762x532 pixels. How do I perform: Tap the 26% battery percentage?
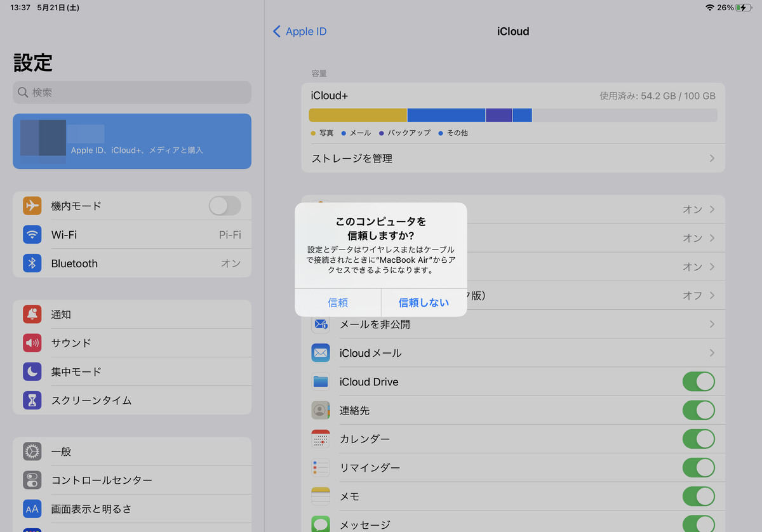coord(725,8)
